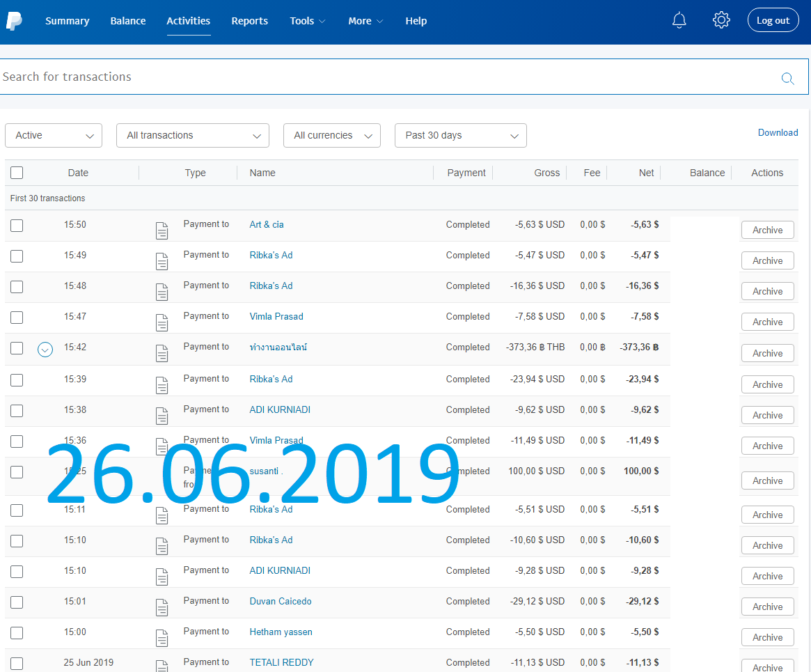Open the TETALI REDDY name link
The width and height of the screenshot is (811, 672).
281,662
